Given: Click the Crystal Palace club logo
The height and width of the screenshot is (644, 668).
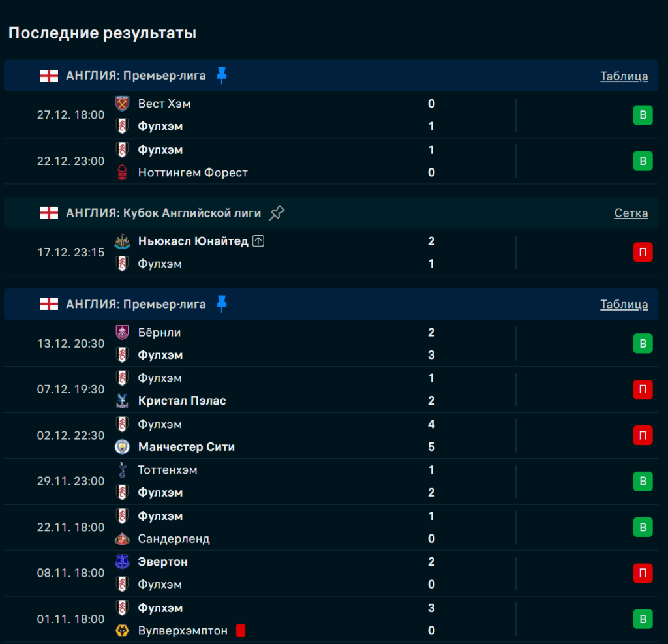Looking at the screenshot, I should pyautogui.click(x=122, y=401).
